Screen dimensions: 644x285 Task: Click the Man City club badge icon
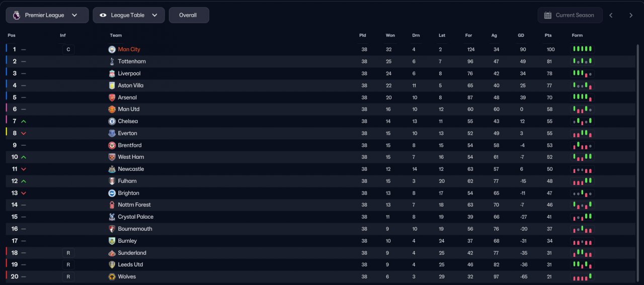point(112,49)
